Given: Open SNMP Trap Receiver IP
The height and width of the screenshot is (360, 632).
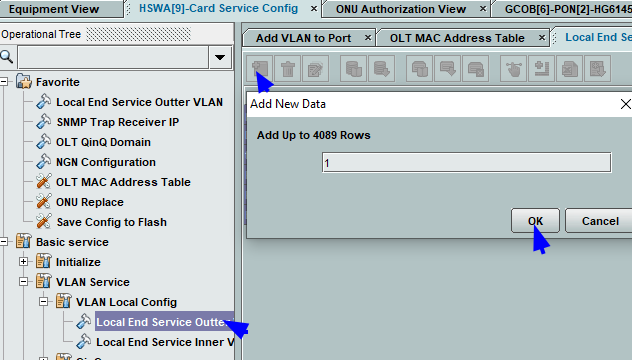Looking at the screenshot, I should pos(117,122).
